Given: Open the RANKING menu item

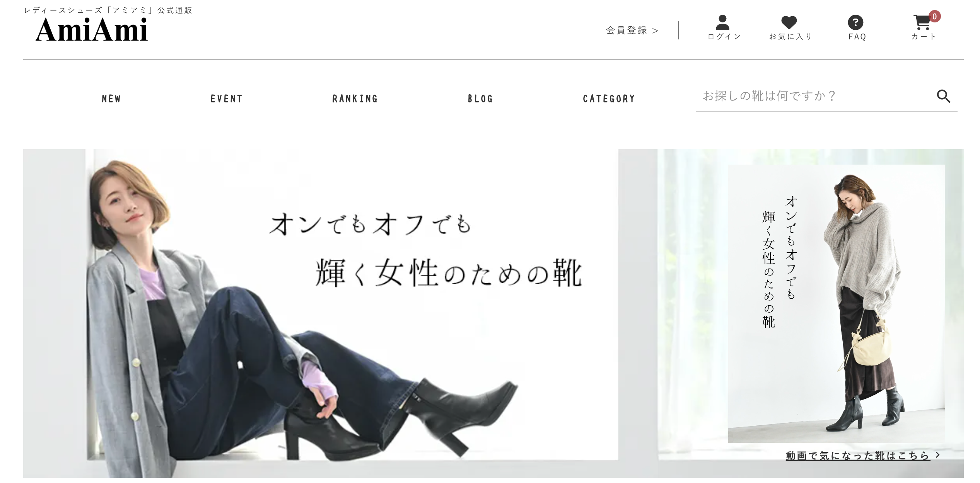Looking at the screenshot, I should coord(355,99).
